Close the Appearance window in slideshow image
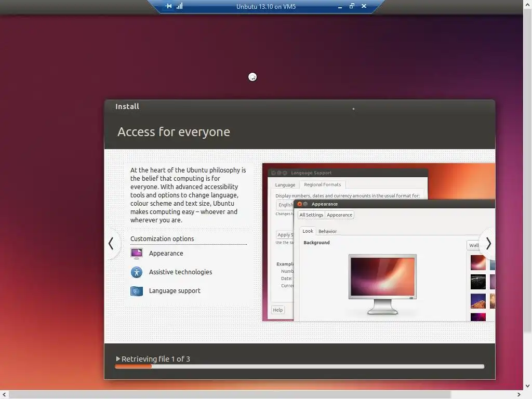The height and width of the screenshot is (399, 532). (300, 204)
